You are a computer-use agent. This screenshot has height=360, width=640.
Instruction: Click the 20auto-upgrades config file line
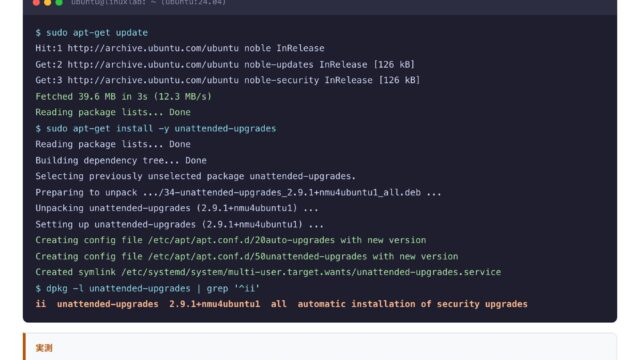pos(231,240)
